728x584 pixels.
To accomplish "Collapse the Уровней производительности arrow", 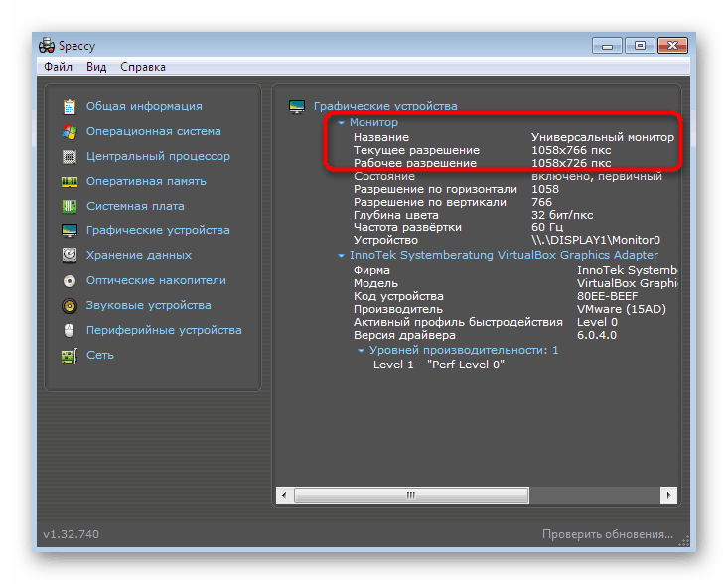I will (x=361, y=350).
